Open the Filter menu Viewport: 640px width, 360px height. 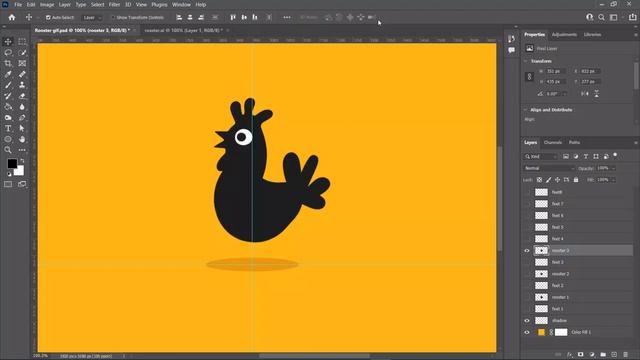[x=114, y=4]
